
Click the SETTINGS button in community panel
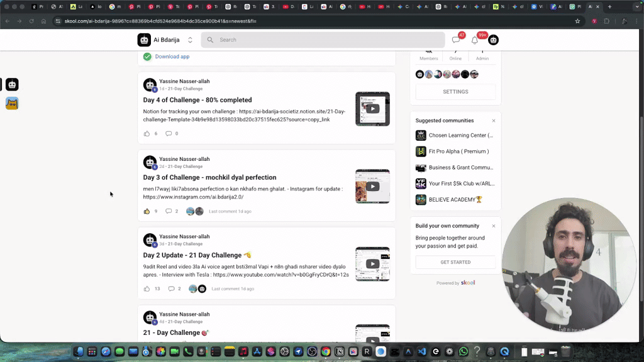pos(455,92)
